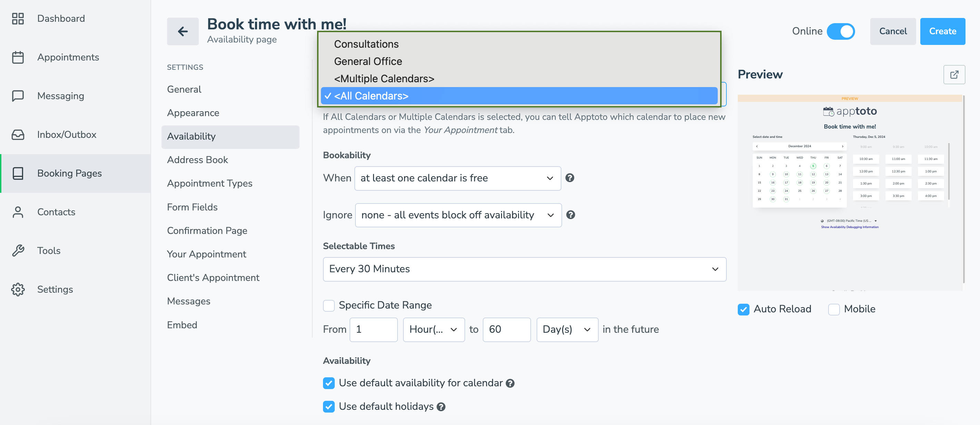
Task: Select the Appointments calendar icon in sidebar
Action: click(x=18, y=57)
